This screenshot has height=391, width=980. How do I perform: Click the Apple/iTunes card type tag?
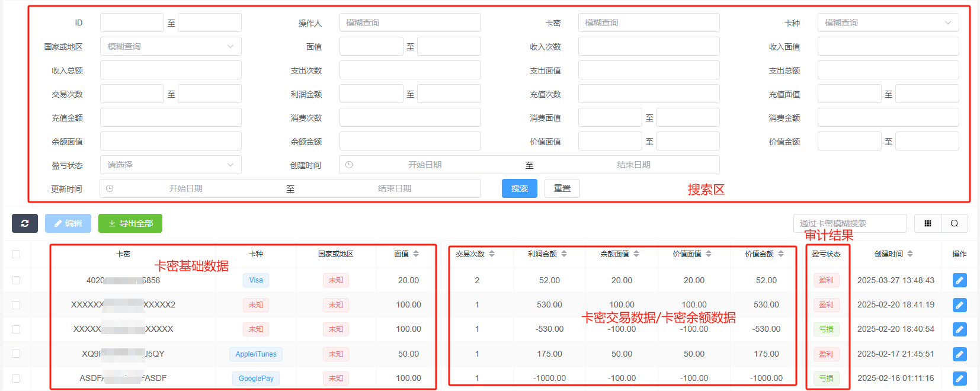click(256, 354)
